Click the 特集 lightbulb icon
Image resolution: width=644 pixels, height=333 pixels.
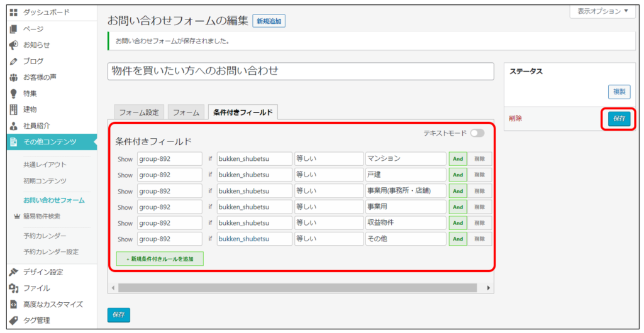[13, 94]
